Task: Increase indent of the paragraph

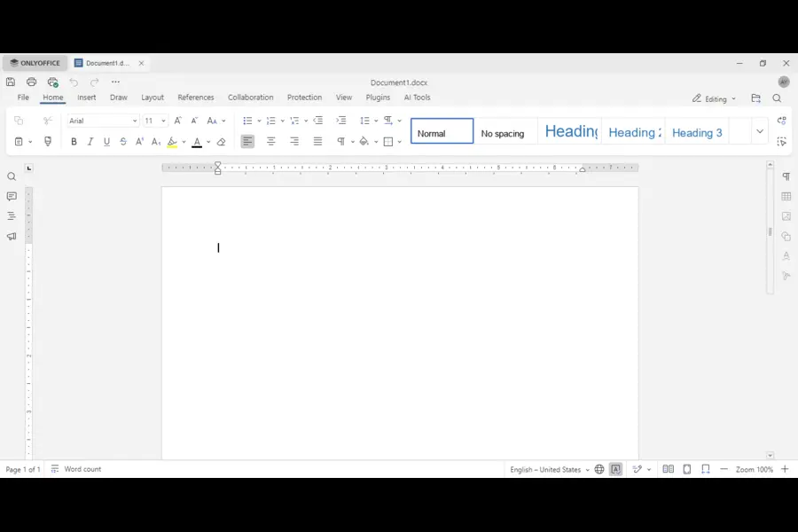Action: [341, 121]
